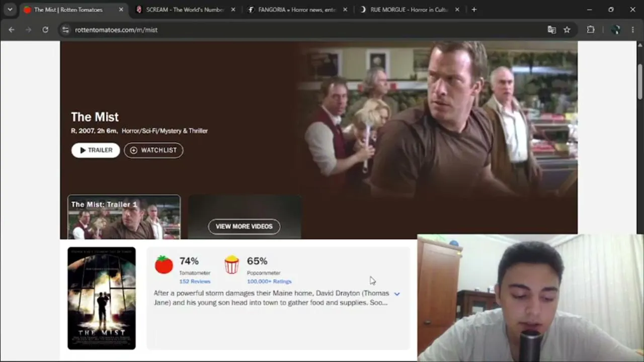The height and width of the screenshot is (362, 644).
Task: Add The Mist to WATCHLIST
Action: point(153,150)
